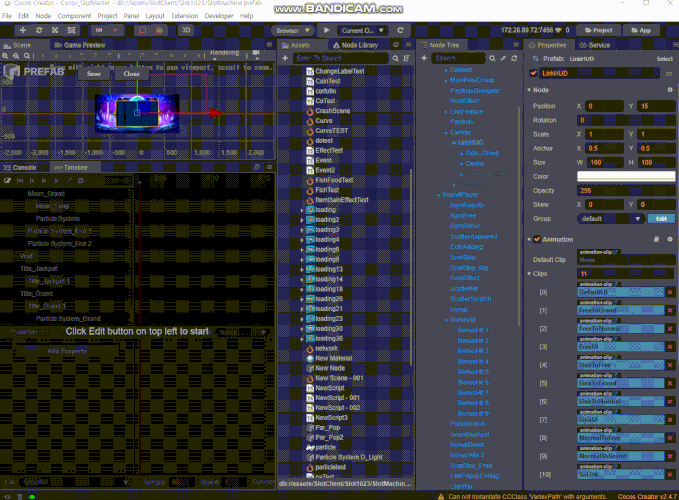The width and height of the screenshot is (679, 500).
Task: Click the Node Tree search field
Action: click(458, 58)
